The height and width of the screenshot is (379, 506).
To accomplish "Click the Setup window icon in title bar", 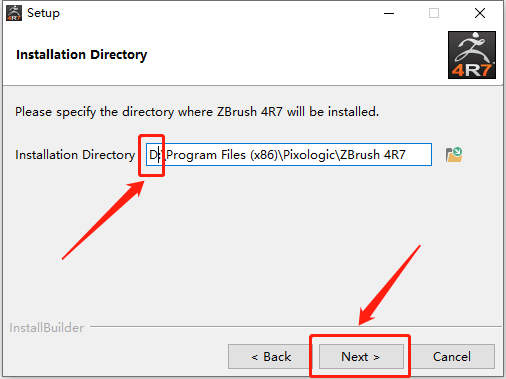I will [x=14, y=13].
